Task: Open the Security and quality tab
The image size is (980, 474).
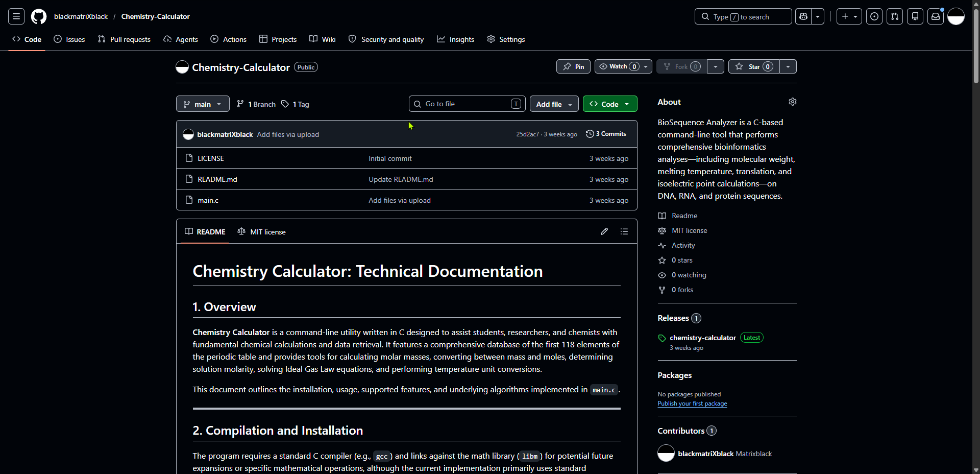Action: [x=386, y=39]
